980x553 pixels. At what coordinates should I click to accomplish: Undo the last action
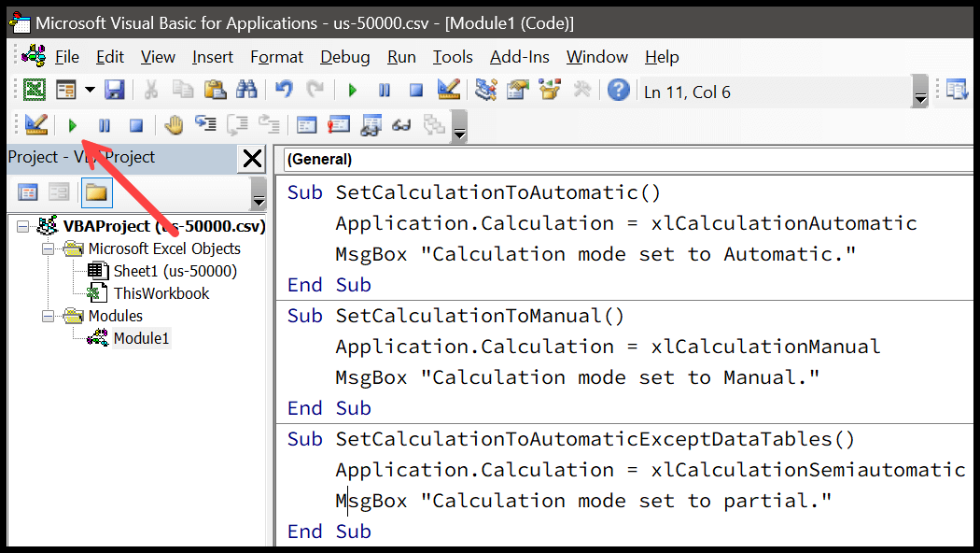click(284, 90)
